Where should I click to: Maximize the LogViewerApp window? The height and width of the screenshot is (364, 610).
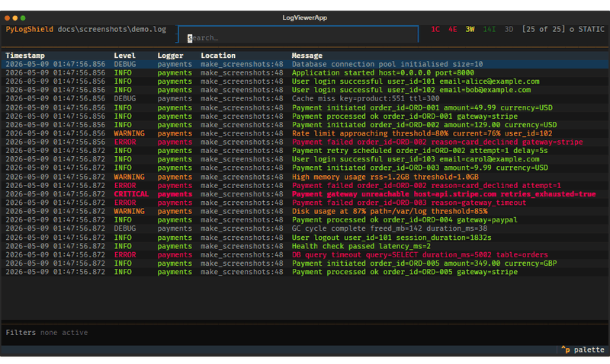click(x=23, y=18)
